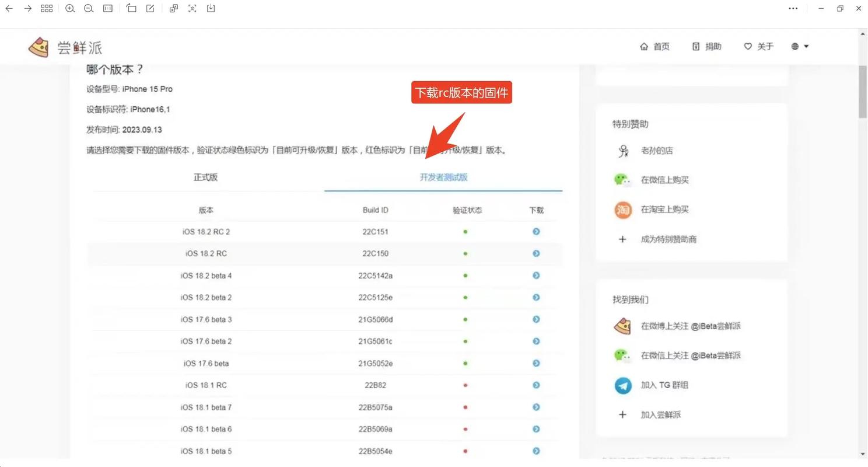868x467 pixels.
Task: Click the WeChat icon beside 在微信上购买
Action: pyautogui.click(x=622, y=180)
